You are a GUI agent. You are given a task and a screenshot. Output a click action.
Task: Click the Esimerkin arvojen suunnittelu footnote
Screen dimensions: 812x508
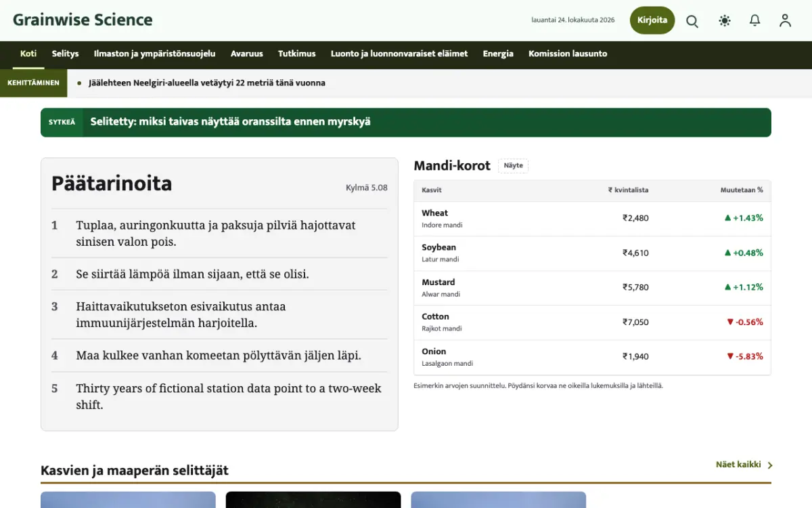point(539,385)
